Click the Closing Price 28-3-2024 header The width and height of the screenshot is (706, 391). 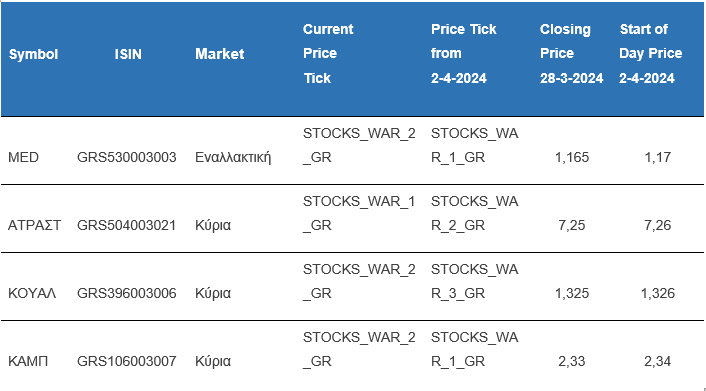point(571,54)
